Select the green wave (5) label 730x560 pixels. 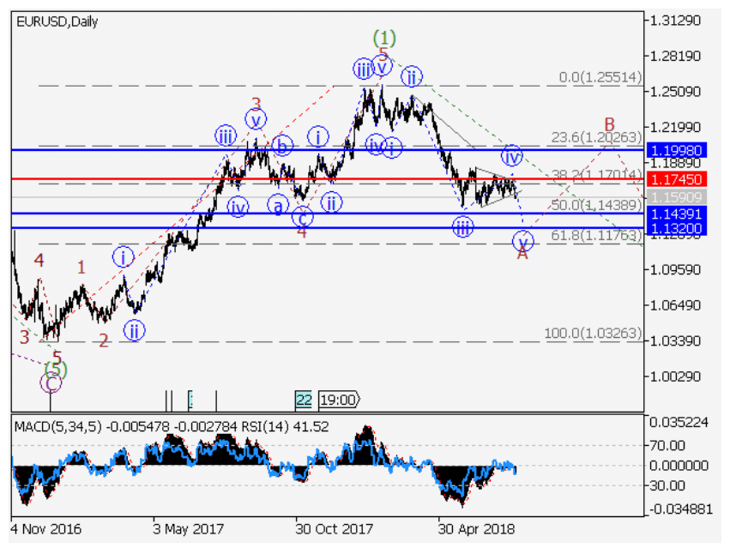click(56, 369)
